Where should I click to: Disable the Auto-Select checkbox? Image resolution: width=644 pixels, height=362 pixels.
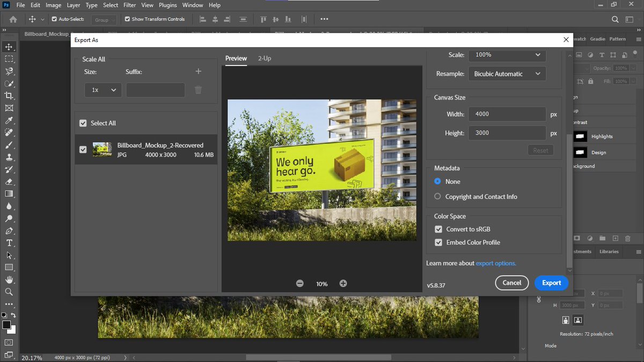pyautogui.click(x=54, y=19)
